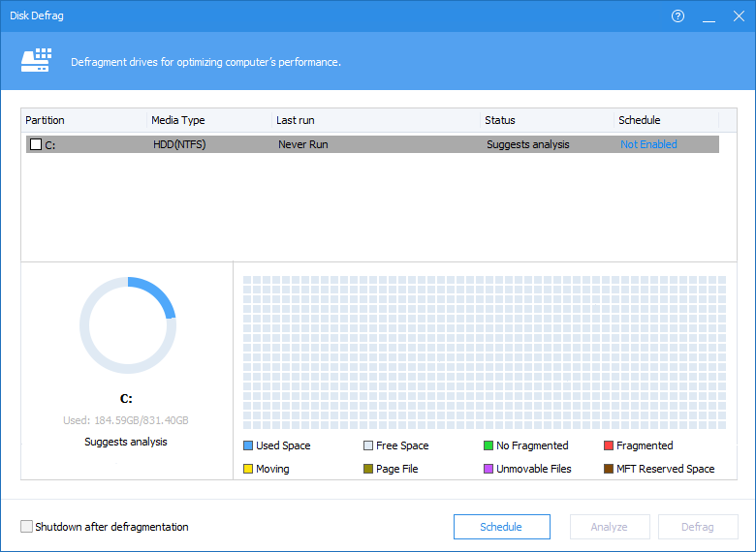
Task: Click the disk defrag drive icon in header
Action: 36,61
